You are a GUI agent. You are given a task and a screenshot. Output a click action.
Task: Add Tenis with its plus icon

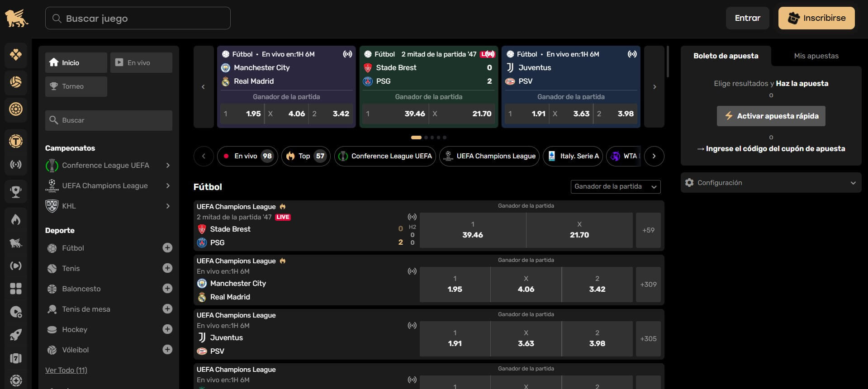(x=167, y=268)
